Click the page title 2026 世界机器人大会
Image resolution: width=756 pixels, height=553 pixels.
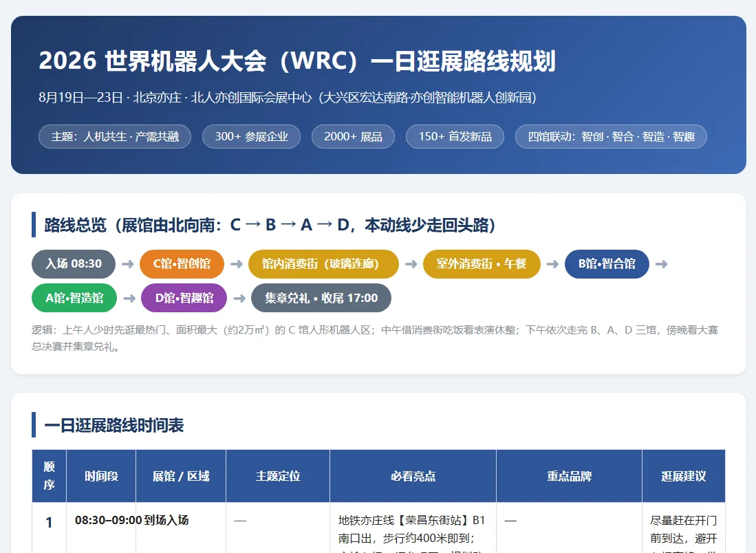297,61
